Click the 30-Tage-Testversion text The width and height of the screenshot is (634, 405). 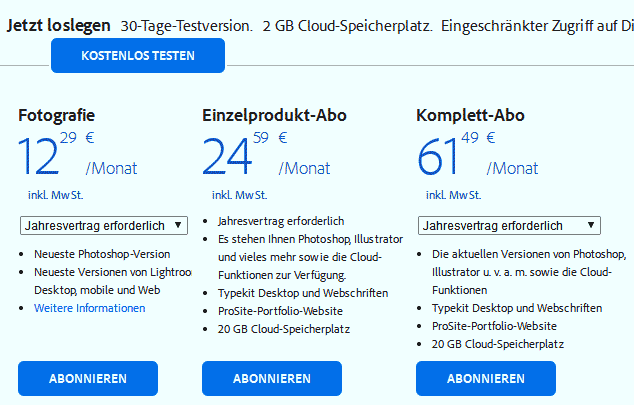[186, 25]
